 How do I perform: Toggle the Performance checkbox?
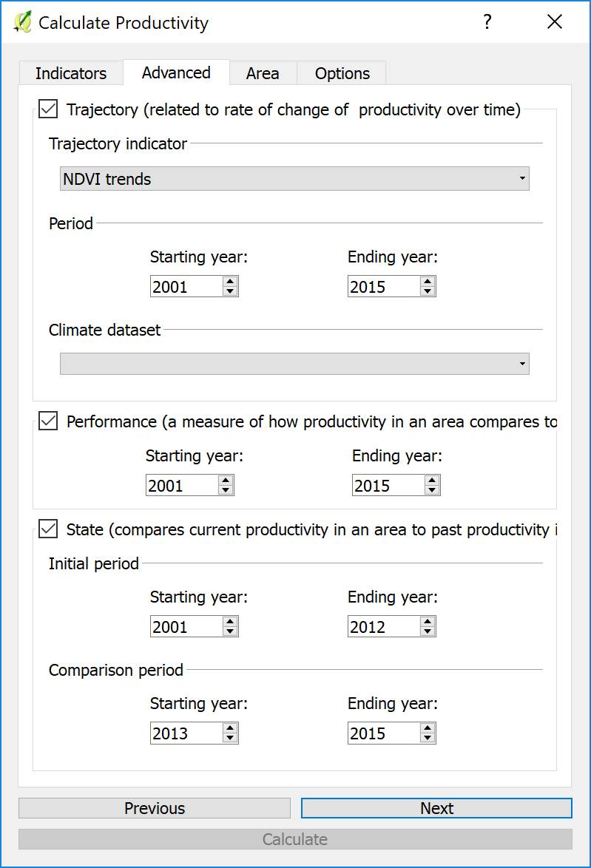[x=48, y=421]
